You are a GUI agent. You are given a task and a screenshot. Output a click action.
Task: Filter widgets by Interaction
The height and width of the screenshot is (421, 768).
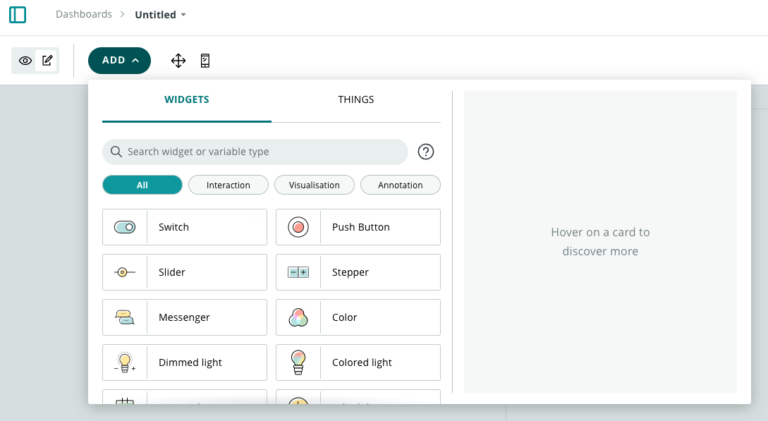click(228, 185)
